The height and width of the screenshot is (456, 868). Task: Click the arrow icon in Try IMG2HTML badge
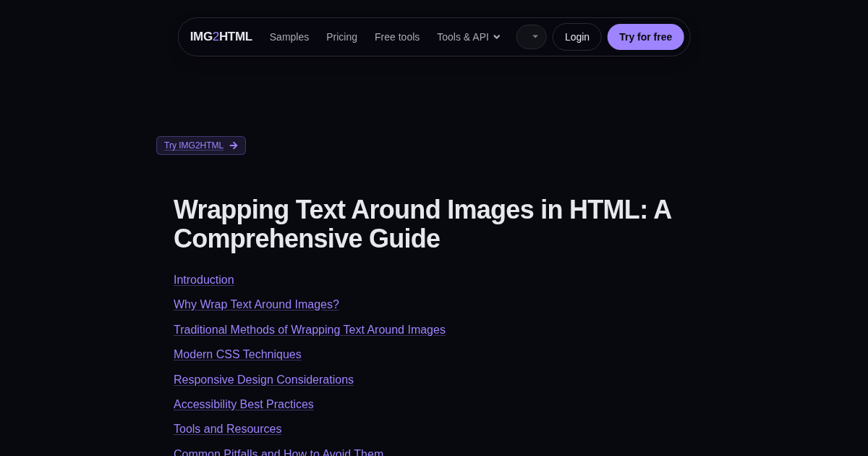[x=234, y=145]
